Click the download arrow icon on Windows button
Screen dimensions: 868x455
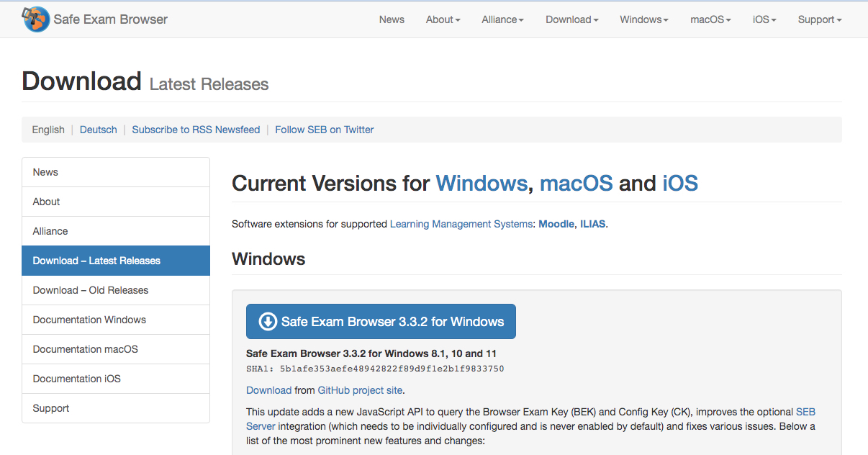268,322
